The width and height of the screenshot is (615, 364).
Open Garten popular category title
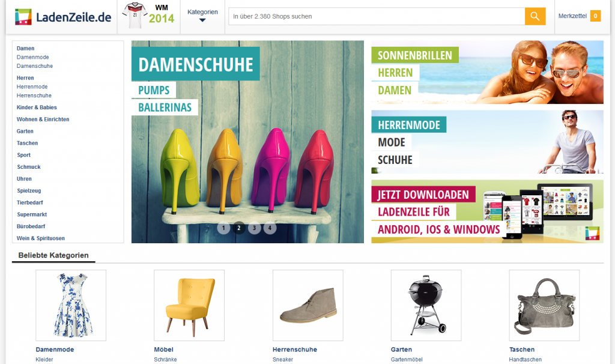[x=401, y=350]
